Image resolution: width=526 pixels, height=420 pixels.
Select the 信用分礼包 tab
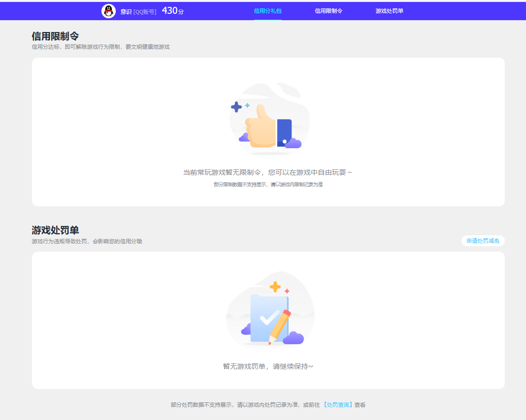click(268, 9)
